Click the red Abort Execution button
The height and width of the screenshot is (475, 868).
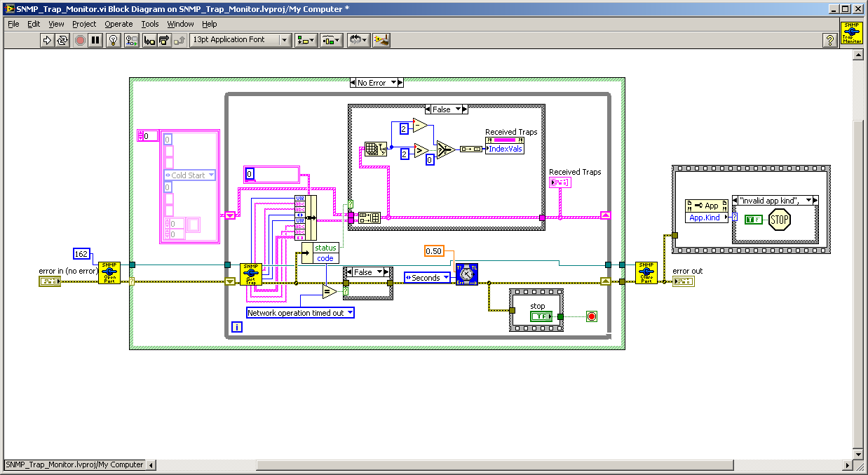(x=80, y=40)
